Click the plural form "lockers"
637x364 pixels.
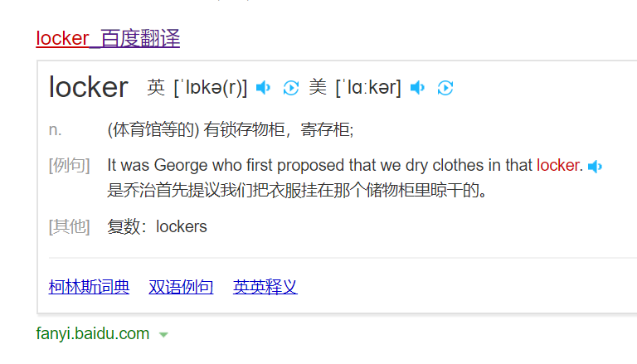[182, 226]
